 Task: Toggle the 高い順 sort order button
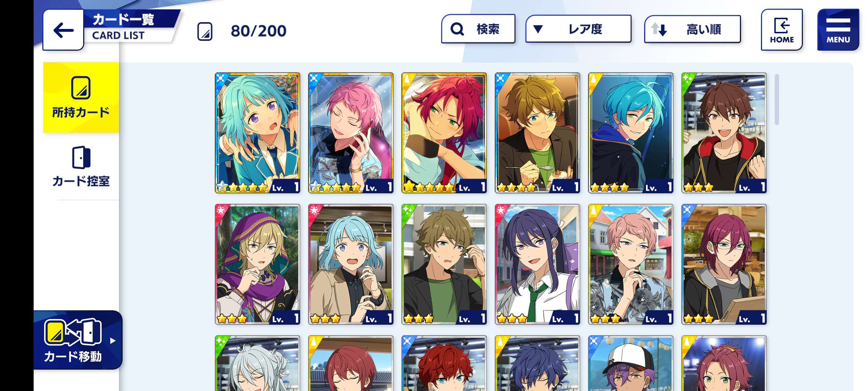click(692, 29)
